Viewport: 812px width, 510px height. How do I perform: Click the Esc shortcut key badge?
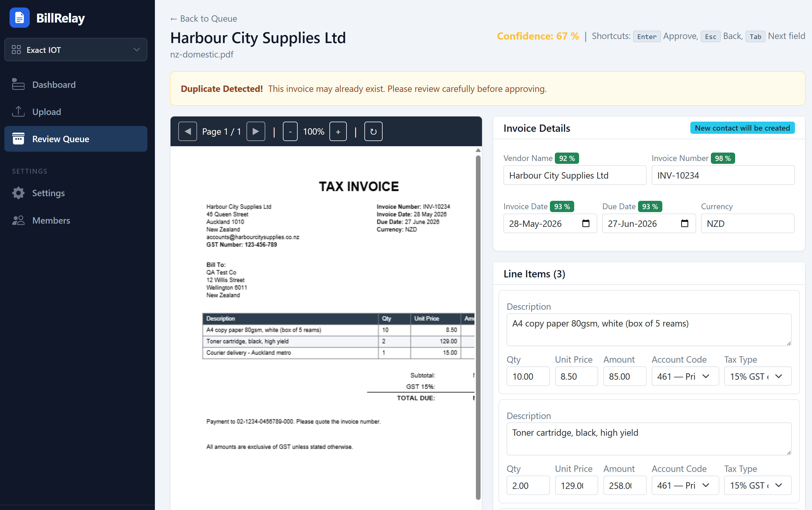[710, 36]
